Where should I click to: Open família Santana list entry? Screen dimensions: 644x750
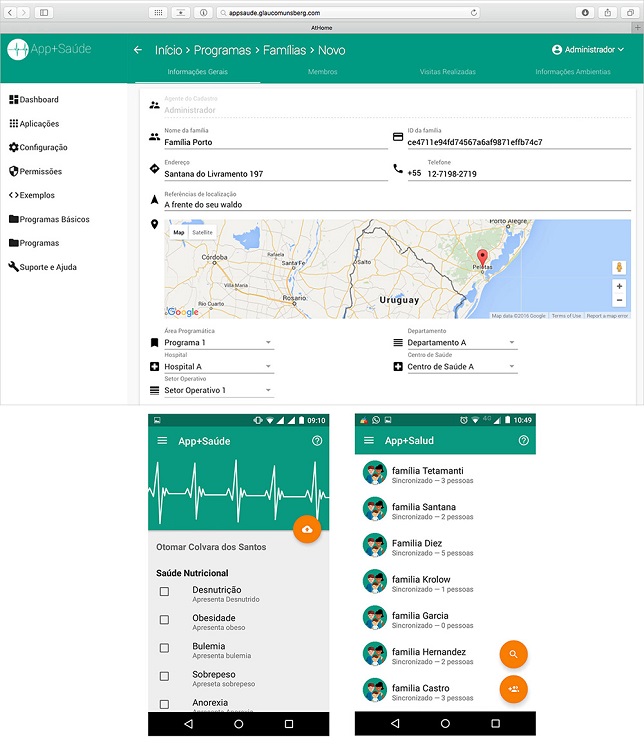(445, 510)
